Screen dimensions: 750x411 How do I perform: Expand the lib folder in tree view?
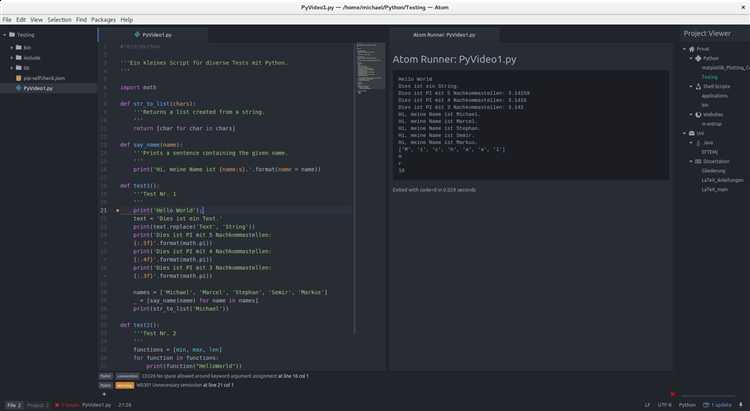coord(12,68)
